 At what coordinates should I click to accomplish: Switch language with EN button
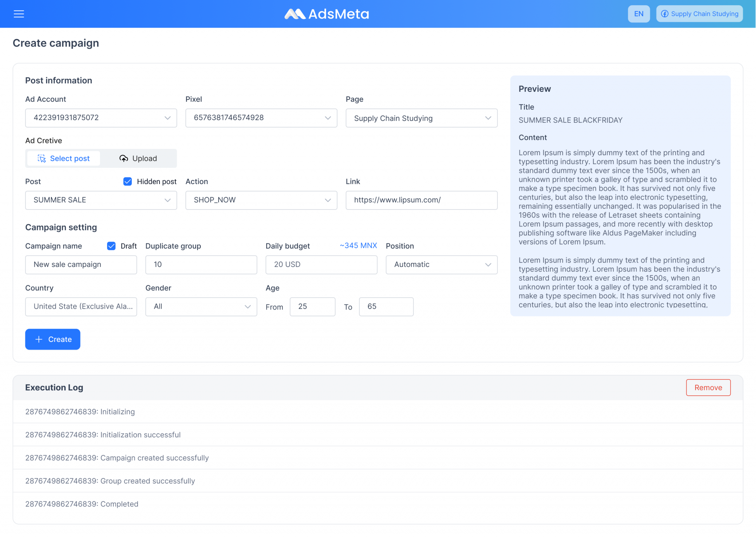click(639, 14)
